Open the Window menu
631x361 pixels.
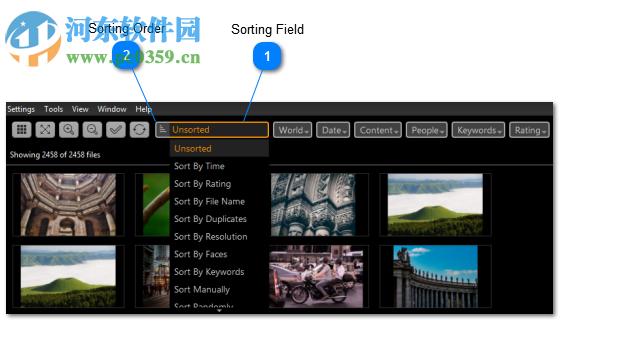click(x=112, y=109)
